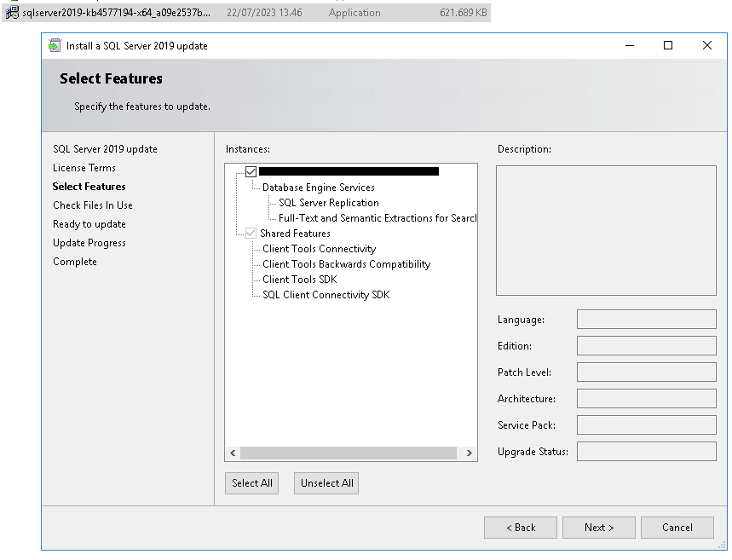Click the Architecture field
The height and width of the screenshot is (560, 732).
coord(647,398)
